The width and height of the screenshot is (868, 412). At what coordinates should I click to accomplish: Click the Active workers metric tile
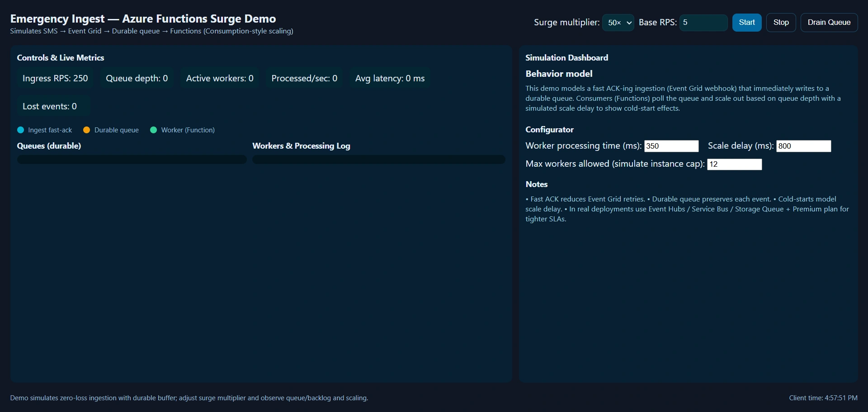(220, 79)
